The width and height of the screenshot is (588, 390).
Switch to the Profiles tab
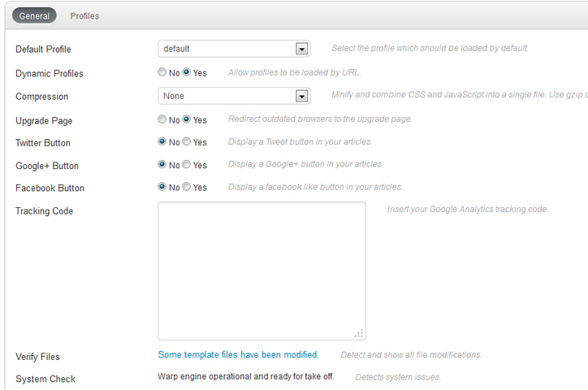(84, 15)
